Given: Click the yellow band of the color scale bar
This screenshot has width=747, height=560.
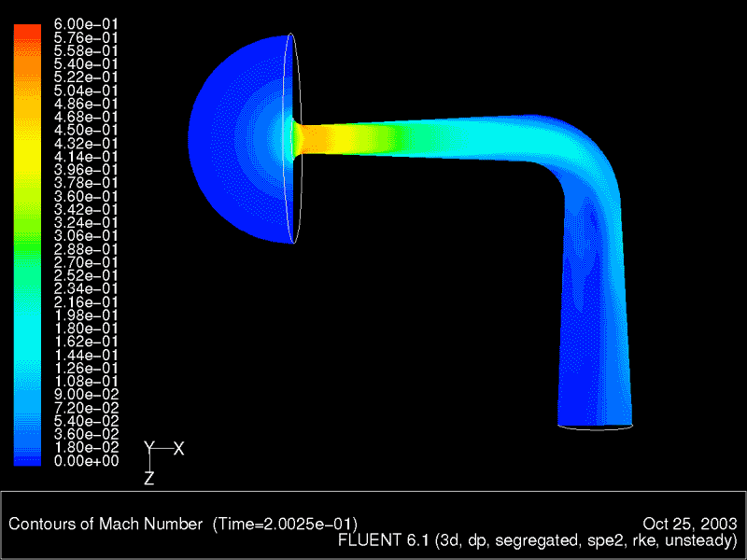Looking at the screenshot, I should coord(28,150).
